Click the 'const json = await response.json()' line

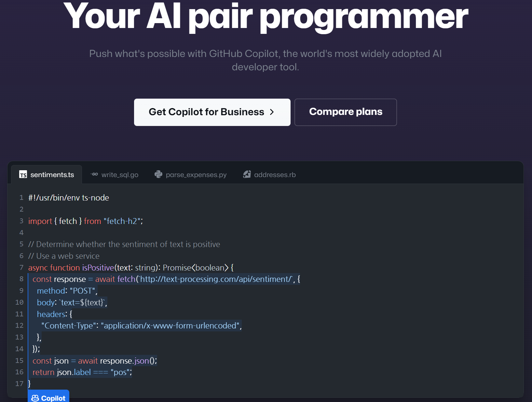pos(95,361)
